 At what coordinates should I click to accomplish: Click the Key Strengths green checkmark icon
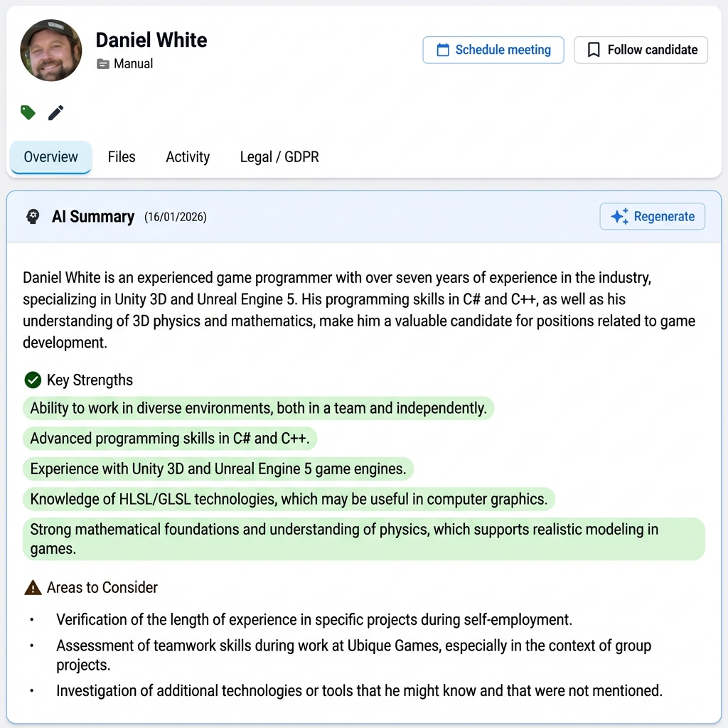pos(33,380)
